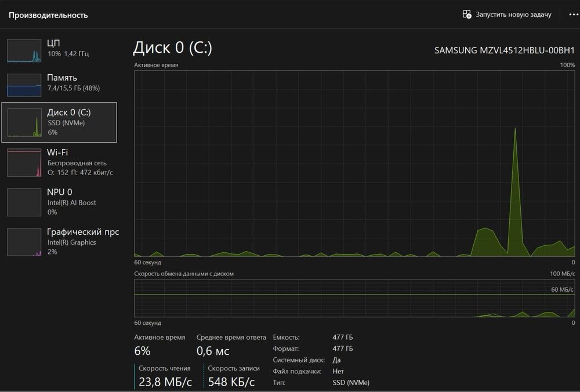The image size is (580, 392).
Task: Click the '7,4/15,5 ГБ (48%)' memory usage text
Action: coord(74,88)
